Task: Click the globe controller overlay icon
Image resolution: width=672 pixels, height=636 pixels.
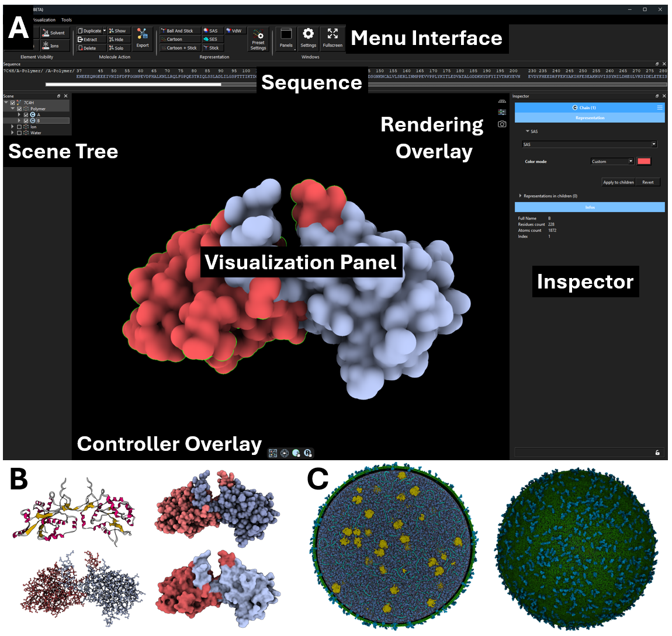Action: (296, 453)
